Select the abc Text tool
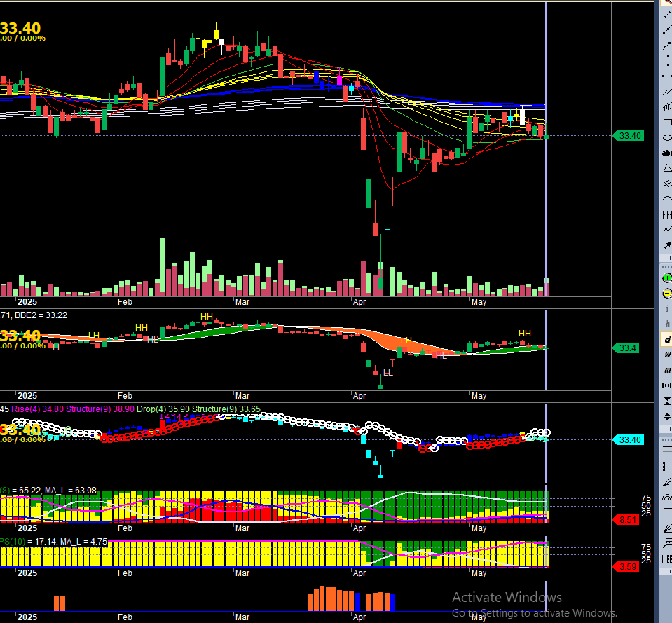 click(x=667, y=153)
